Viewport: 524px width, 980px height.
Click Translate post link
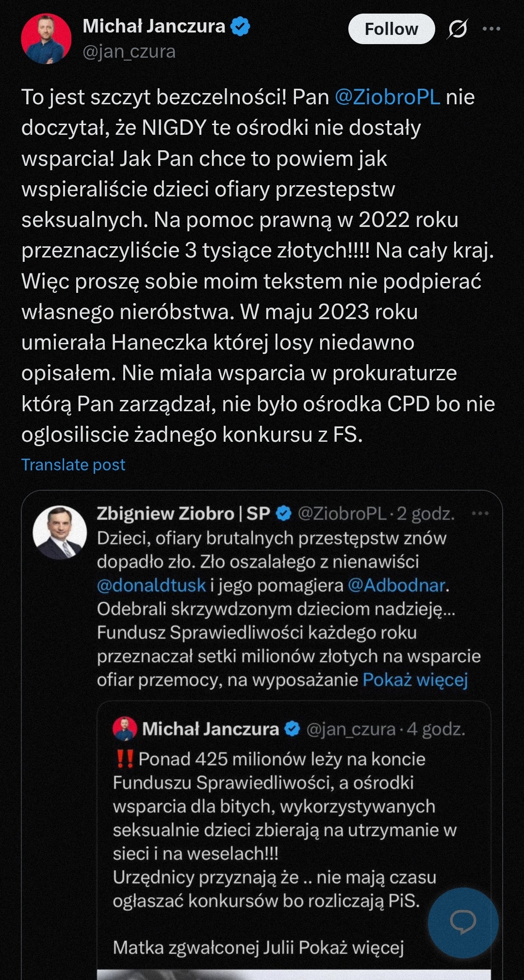pyautogui.click(x=73, y=465)
